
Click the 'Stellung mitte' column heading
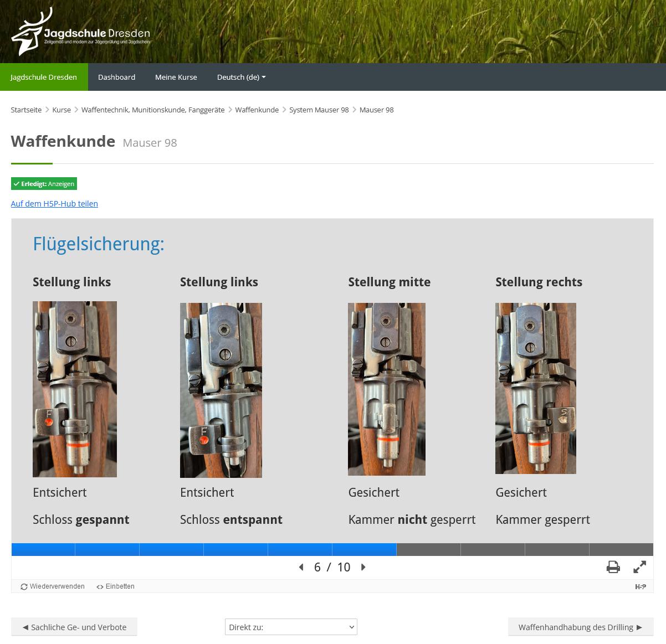[x=389, y=282]
